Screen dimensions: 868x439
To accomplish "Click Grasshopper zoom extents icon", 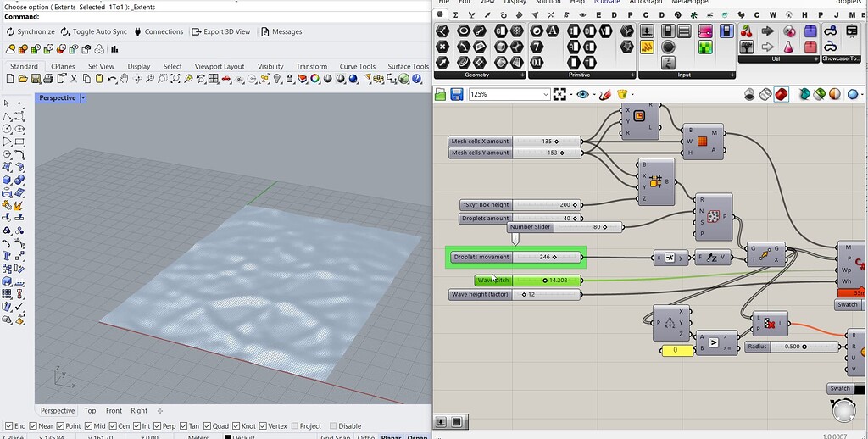I will (559, 94).
